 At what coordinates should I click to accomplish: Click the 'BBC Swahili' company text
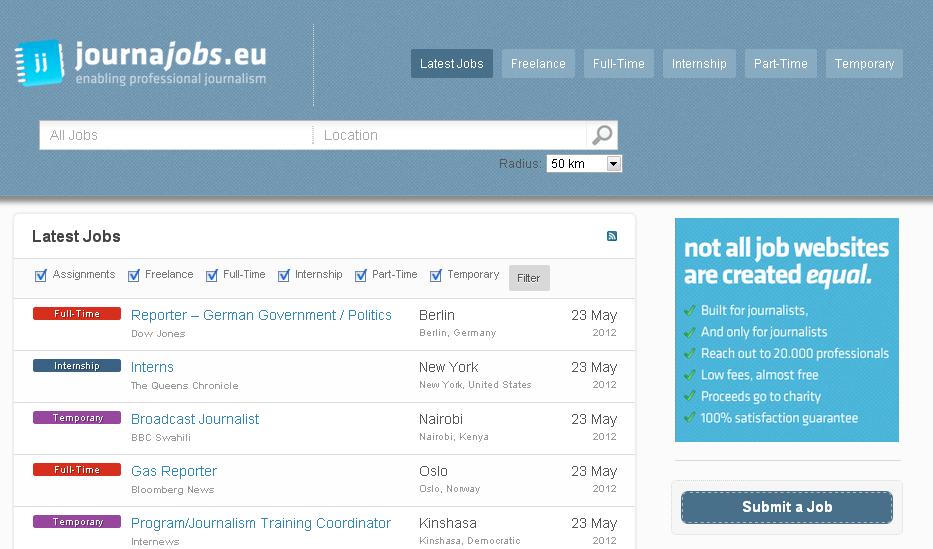coord(161,438)
